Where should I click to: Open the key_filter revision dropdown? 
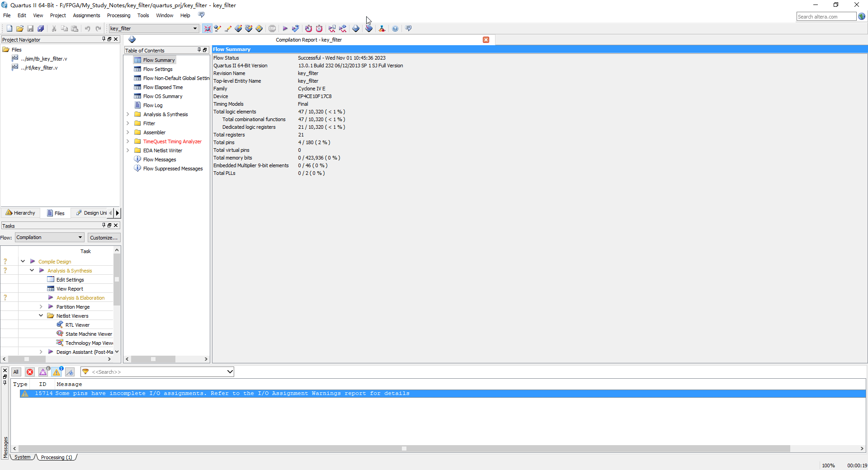195,28
